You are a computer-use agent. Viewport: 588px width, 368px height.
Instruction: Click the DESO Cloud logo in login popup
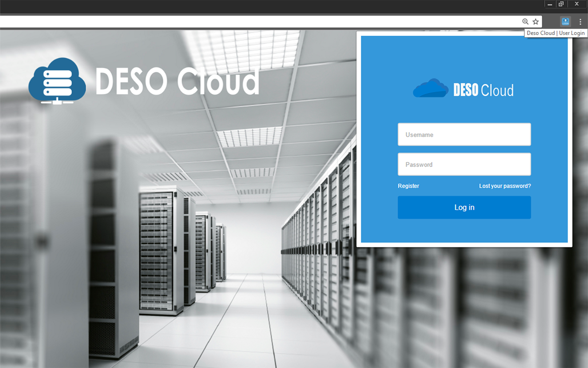pos(463,88)
